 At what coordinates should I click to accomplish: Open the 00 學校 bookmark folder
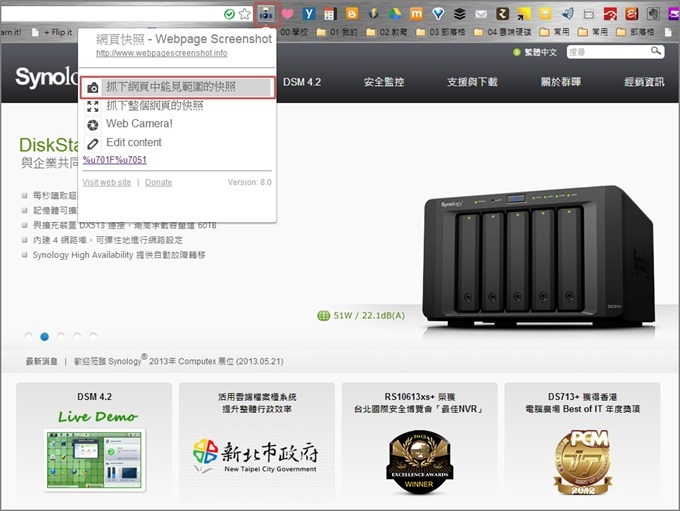pos(294,32)
